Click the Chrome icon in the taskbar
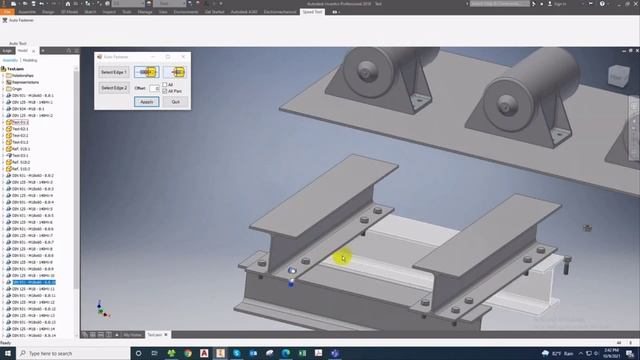This screenshot has width=640, height=360. click(188, 353)
